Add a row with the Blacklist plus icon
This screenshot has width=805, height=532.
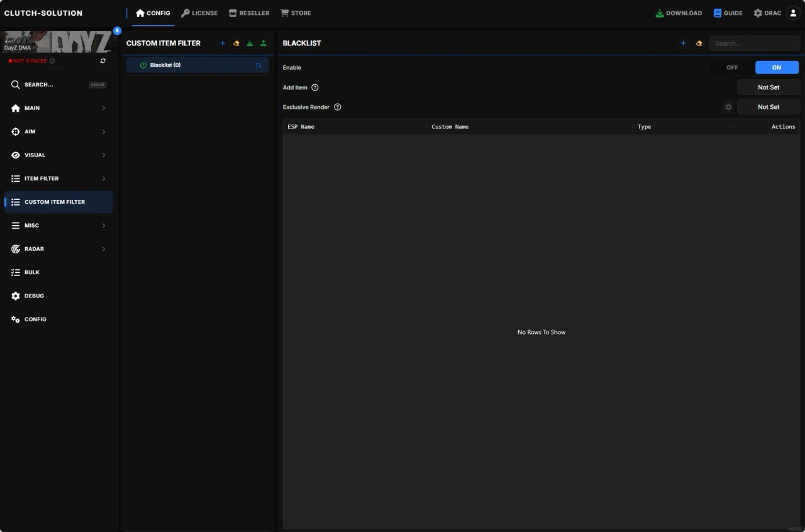click(684, 43)
